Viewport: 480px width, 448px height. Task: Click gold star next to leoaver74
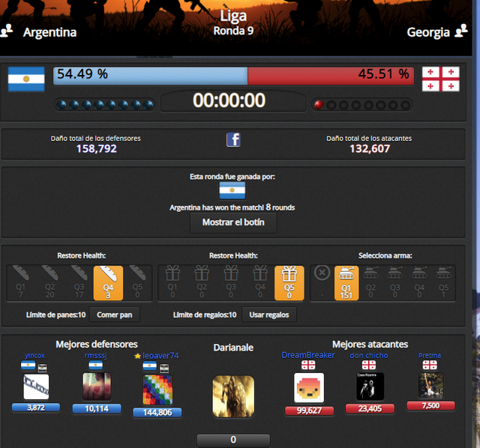(137, 356)
